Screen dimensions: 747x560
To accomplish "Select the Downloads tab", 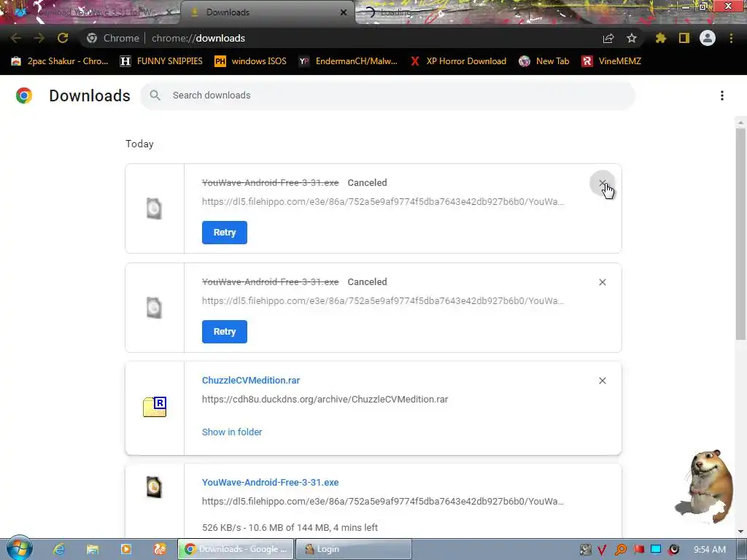I will tap(267, 12).
